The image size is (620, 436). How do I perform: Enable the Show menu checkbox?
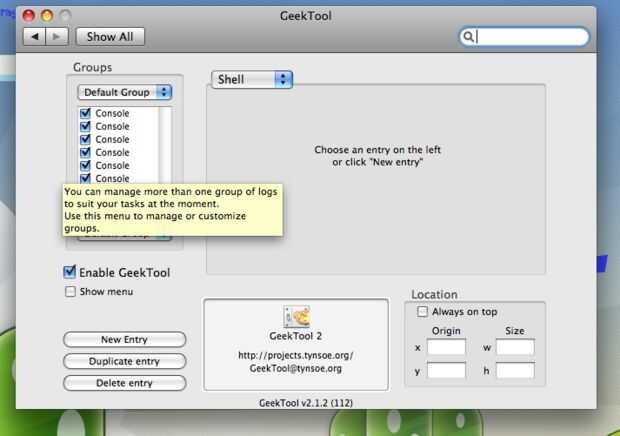click(x=70, y=292)
